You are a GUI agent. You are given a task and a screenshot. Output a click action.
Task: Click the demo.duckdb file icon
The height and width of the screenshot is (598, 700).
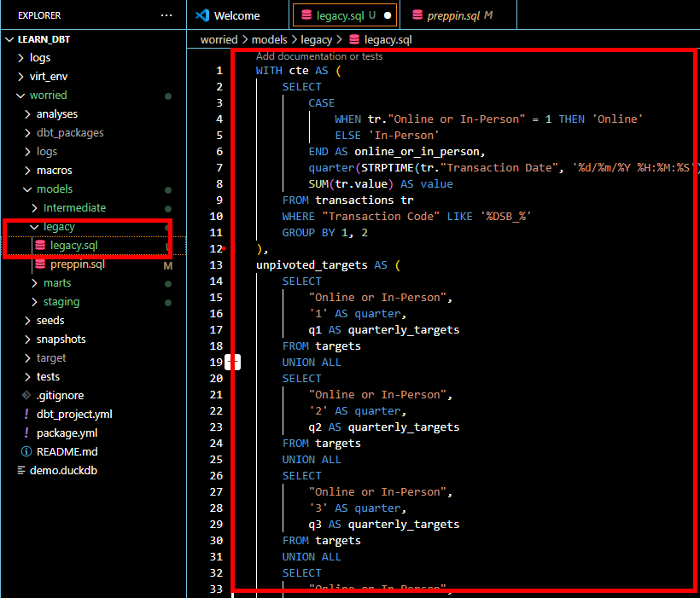23,470
